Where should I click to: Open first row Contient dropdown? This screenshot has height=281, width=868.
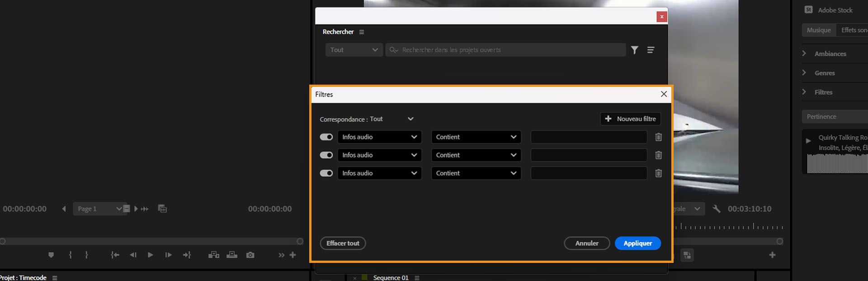[476, 137]
